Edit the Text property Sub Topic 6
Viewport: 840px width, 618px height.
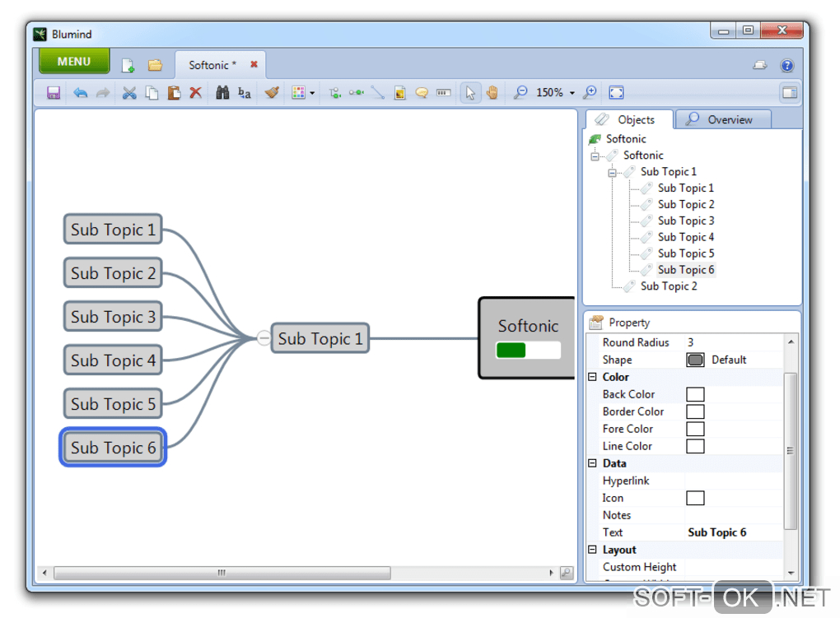click(x=734, y=532)
